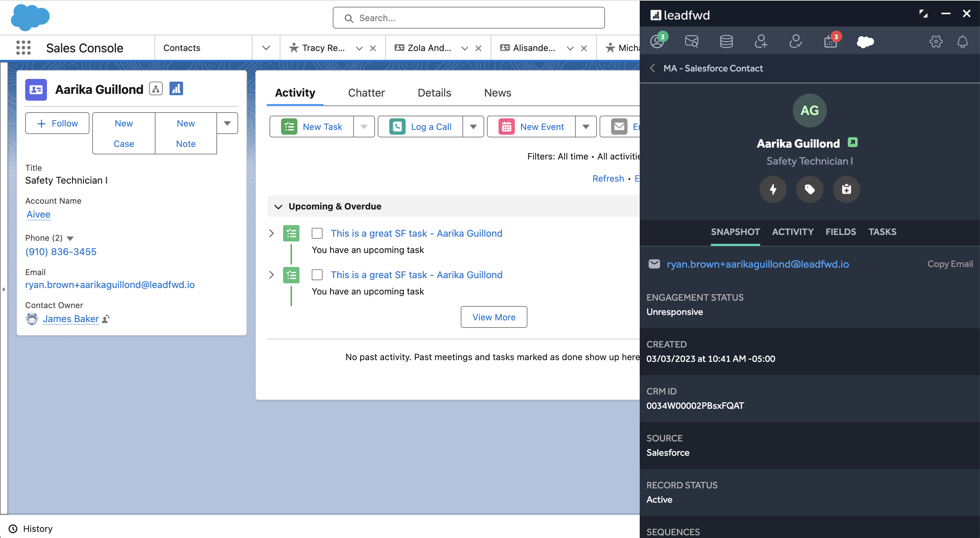Open the leadfwd calendar icon with badge 3
Screen dimensions: 980x538
831,41
